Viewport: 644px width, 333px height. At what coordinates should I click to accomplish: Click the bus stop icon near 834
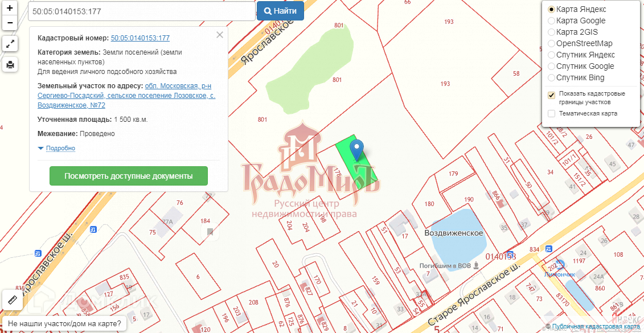point(548,248)
